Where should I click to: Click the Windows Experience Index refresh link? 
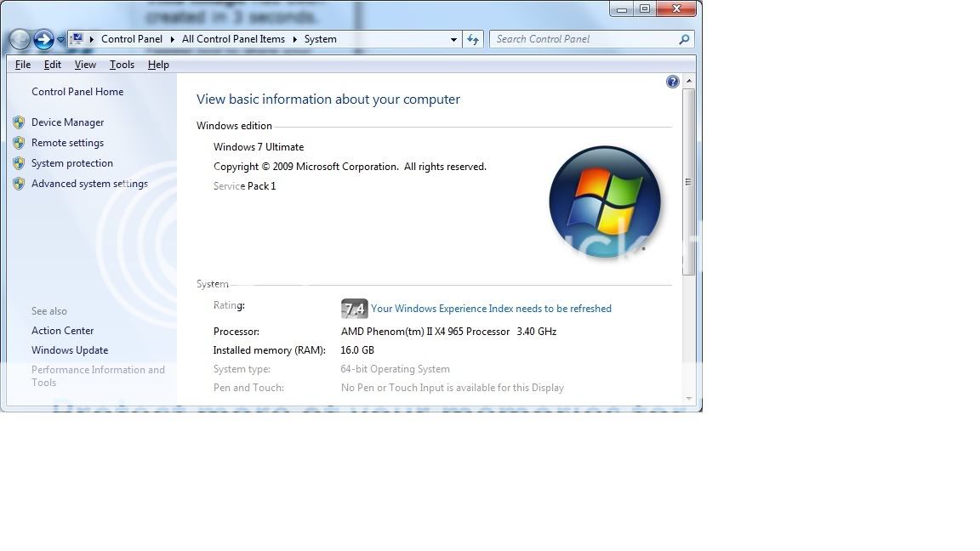(491, 309)
